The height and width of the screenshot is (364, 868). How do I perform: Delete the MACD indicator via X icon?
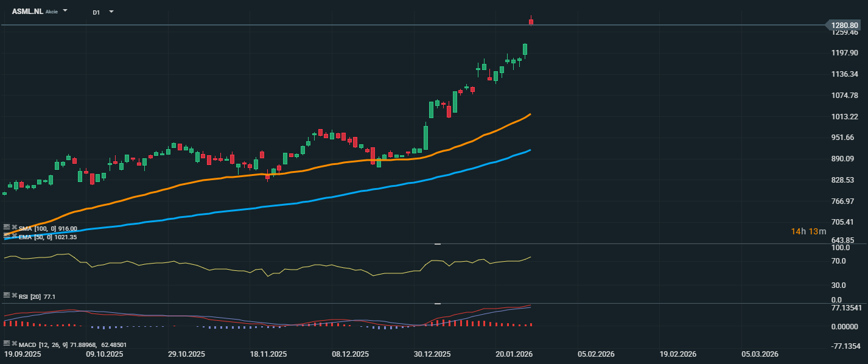coord(14,343)
